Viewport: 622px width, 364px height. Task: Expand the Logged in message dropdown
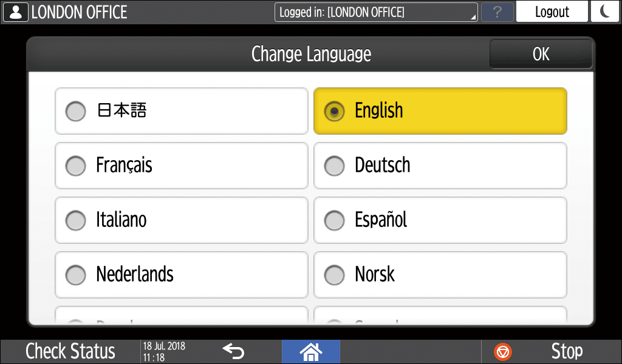(x=376, y=12)
